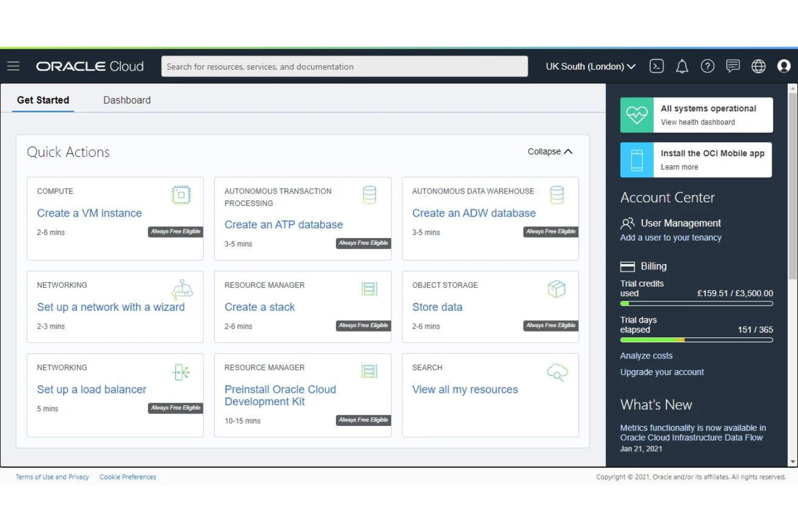Open the UK South (London) region dropdown
The height and width of the screenshot is (532, 798).
point(590,66)
